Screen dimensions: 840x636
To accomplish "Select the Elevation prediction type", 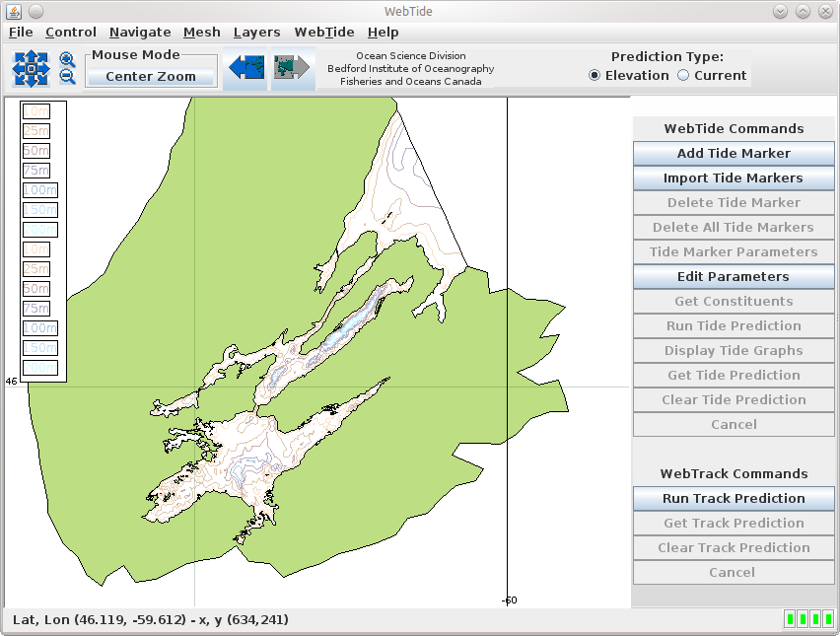I will click(595, 76).
